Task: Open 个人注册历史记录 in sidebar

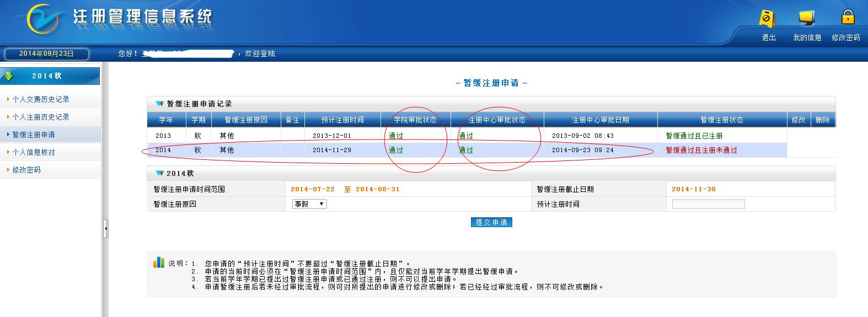Action: (x=41, y=117)
